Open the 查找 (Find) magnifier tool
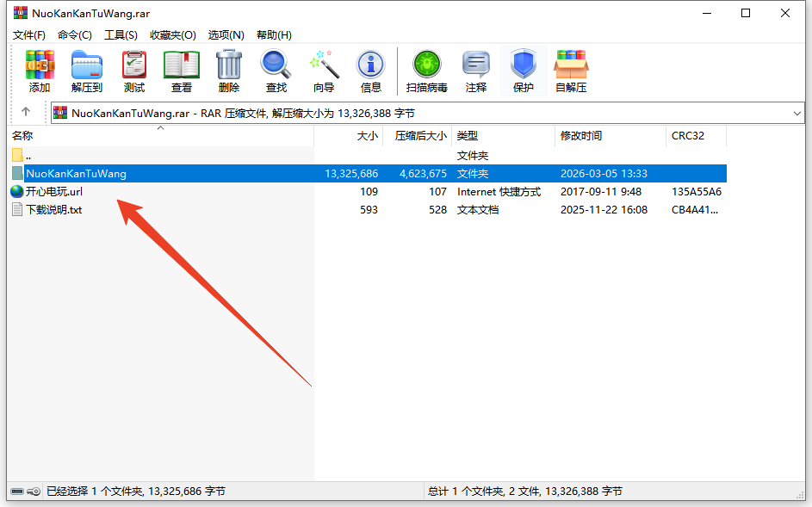This screenshot has width=812, height=507. (x=276, y=71)
